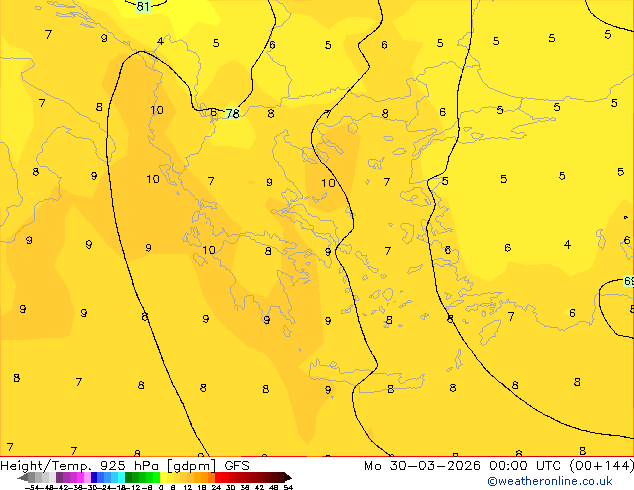Screen dimensions: 634x490
Task: Select the Height/Temp. title text
Action: [46, 465]
